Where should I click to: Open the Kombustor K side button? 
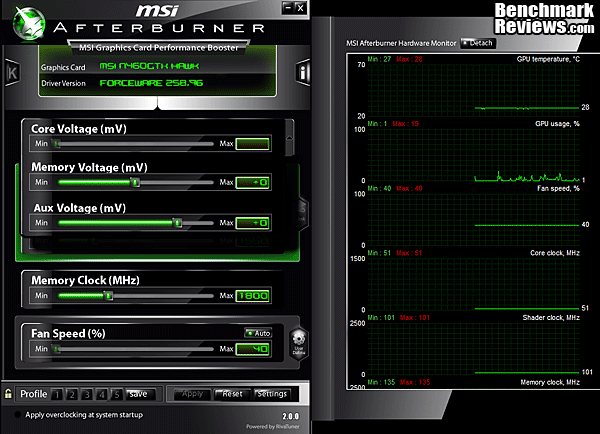coord(13,72)
